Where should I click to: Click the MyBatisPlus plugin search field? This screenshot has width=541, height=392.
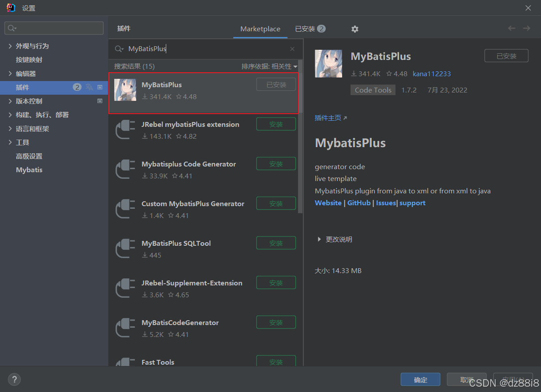205,49
